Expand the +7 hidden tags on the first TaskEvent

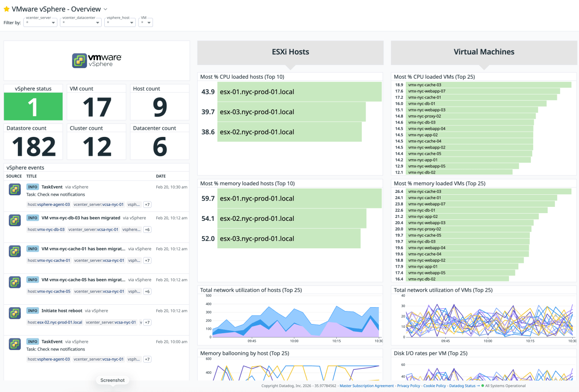147,204
